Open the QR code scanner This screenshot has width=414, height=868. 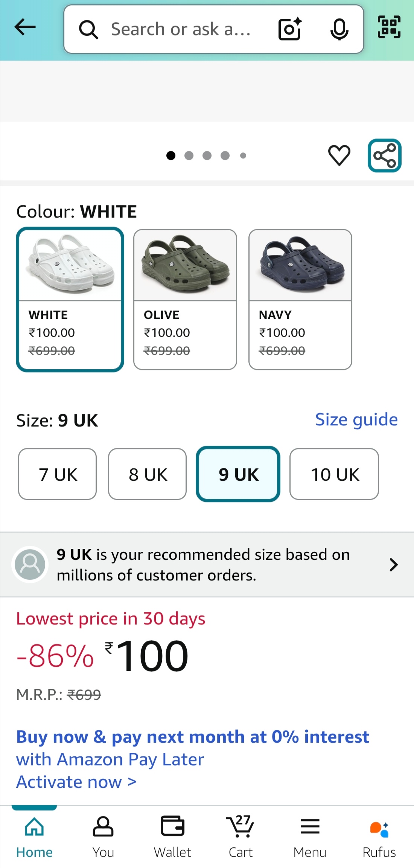(x=389, y=27)
